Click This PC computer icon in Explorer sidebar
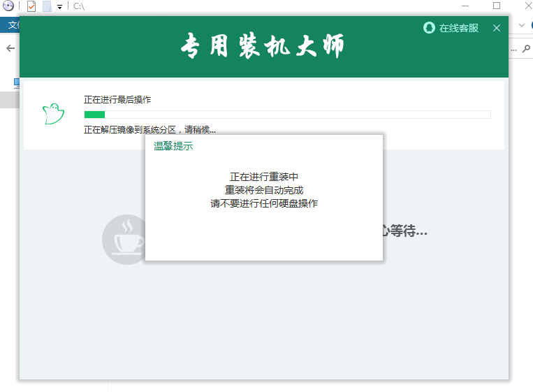Screen dimensions: 533x392 tap(17, 83)
